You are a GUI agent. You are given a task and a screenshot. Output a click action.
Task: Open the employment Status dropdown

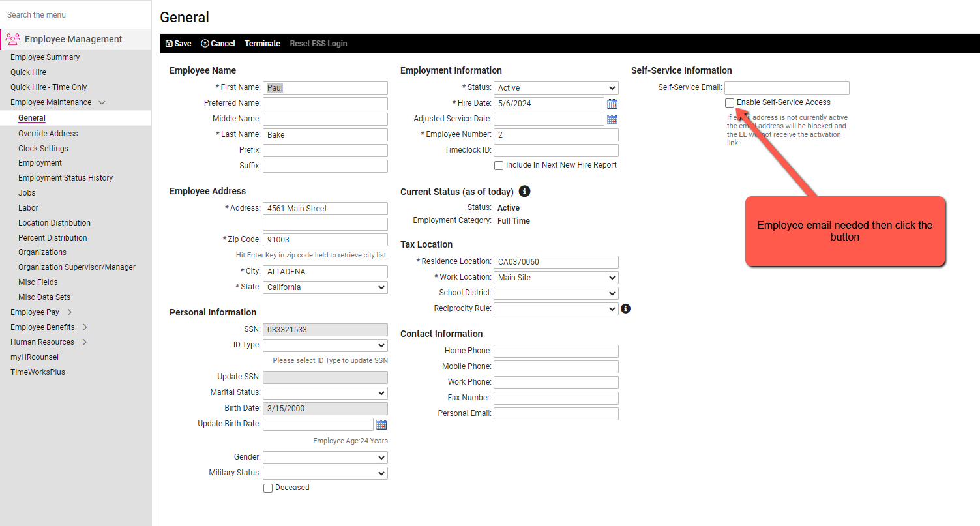coord(556,87)
